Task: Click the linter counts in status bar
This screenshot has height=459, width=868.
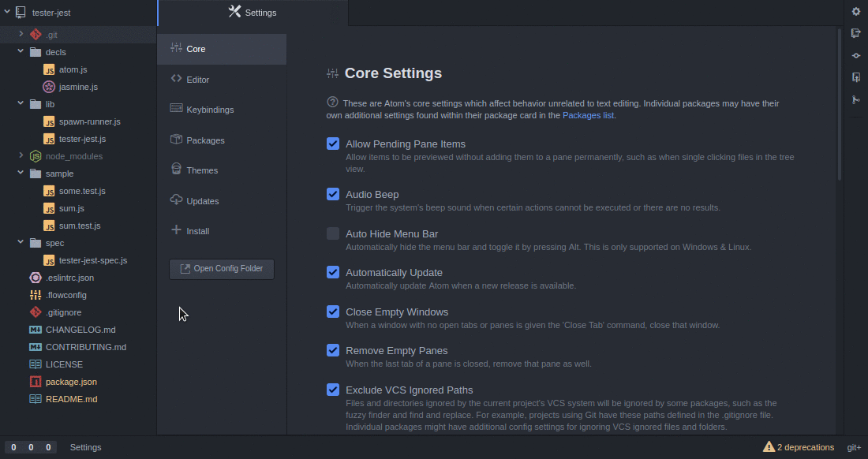Action: 31,447
